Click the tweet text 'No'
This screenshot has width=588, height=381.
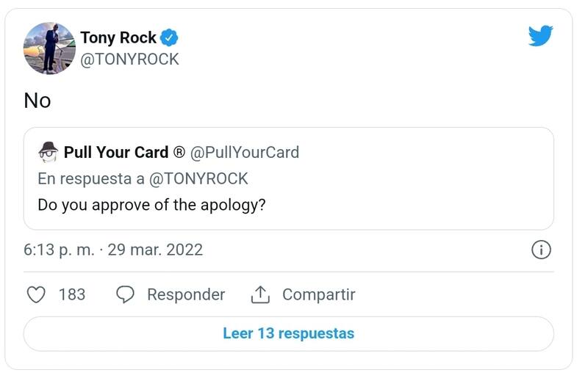[37, 101]
